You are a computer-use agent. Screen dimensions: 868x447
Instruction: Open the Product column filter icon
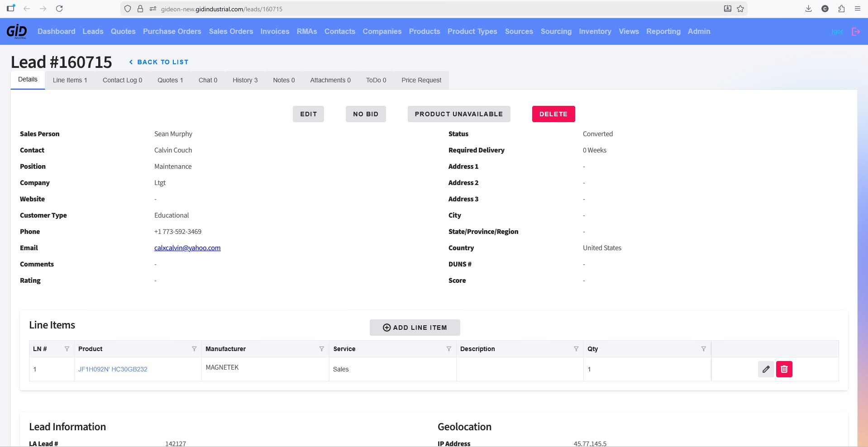click(194, 349)
